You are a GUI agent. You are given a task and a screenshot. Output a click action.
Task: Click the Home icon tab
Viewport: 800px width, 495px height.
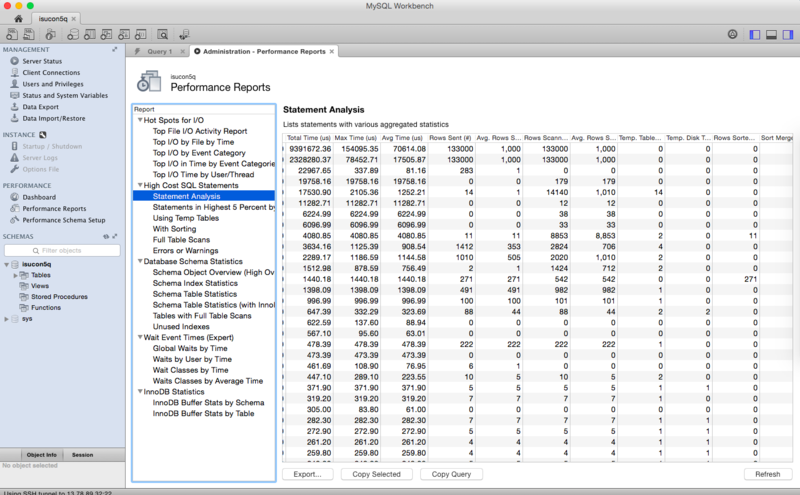[18, 18]
